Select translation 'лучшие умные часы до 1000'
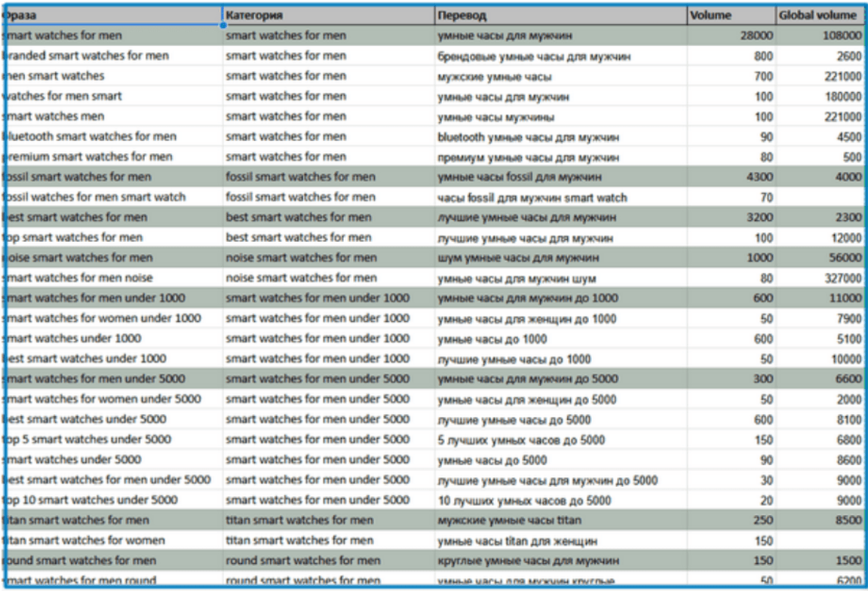 pyautogui.click(x=561, y=359)
